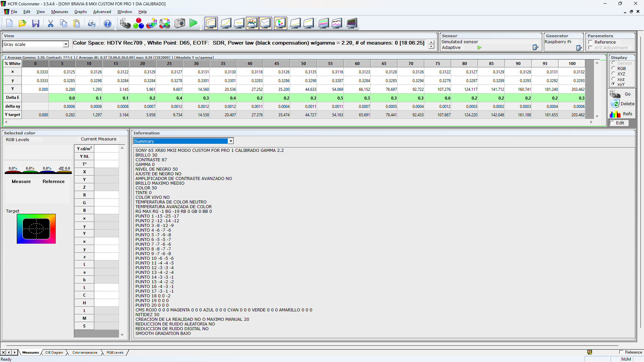The image size is (644, 362).
Task: Select the RGB display radio button
Action: (613, 68)
